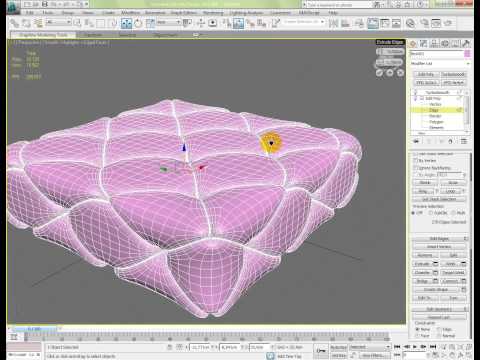Open the Hierarchy command panel tab
Screen dimensions: 480x360
[434, 43]
